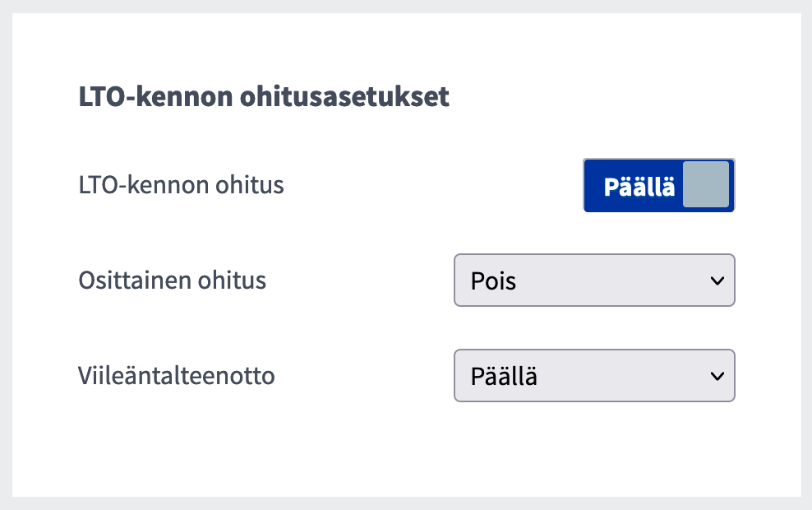Click the word ohitus in the LTO-kennon ohitus label
812x510 pixels.
pos(249,185)
